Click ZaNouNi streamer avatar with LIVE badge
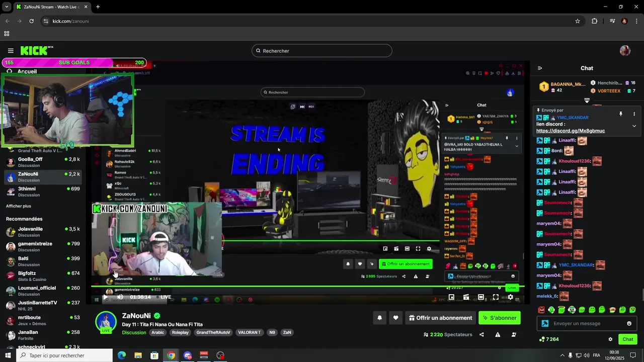 coord(106,322)
